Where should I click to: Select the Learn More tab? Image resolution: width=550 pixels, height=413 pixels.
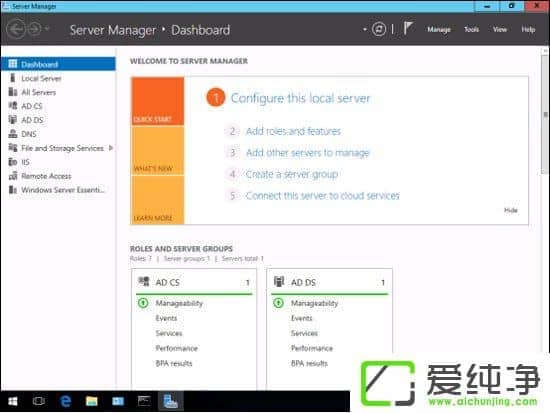[157, 200]
